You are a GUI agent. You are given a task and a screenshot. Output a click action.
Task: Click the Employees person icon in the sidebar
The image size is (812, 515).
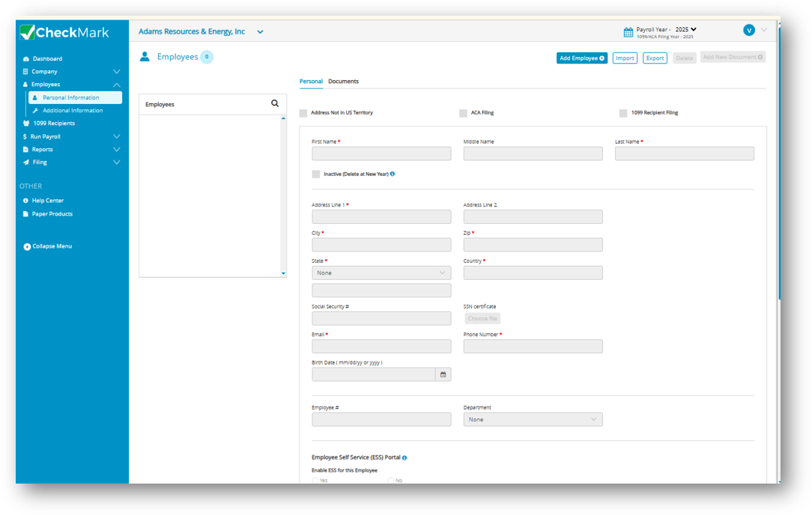(x=25, y=85)
